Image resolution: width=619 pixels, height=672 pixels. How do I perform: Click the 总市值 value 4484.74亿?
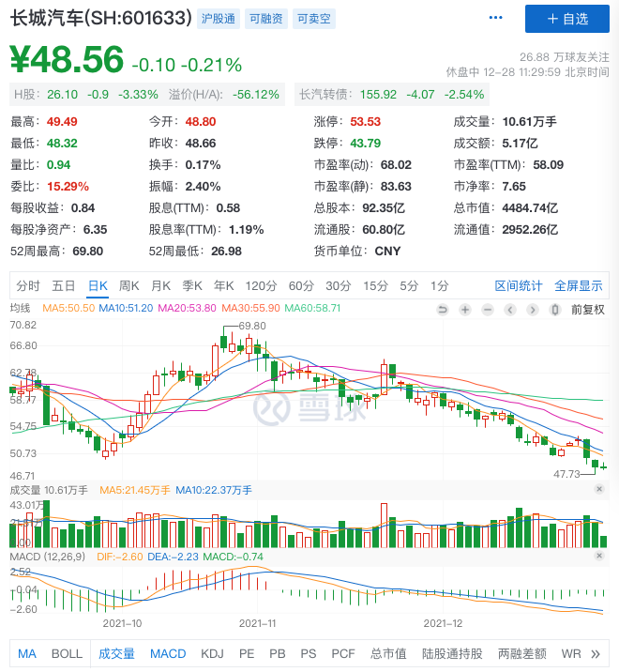pyautogui.click(x=530, y=208)
